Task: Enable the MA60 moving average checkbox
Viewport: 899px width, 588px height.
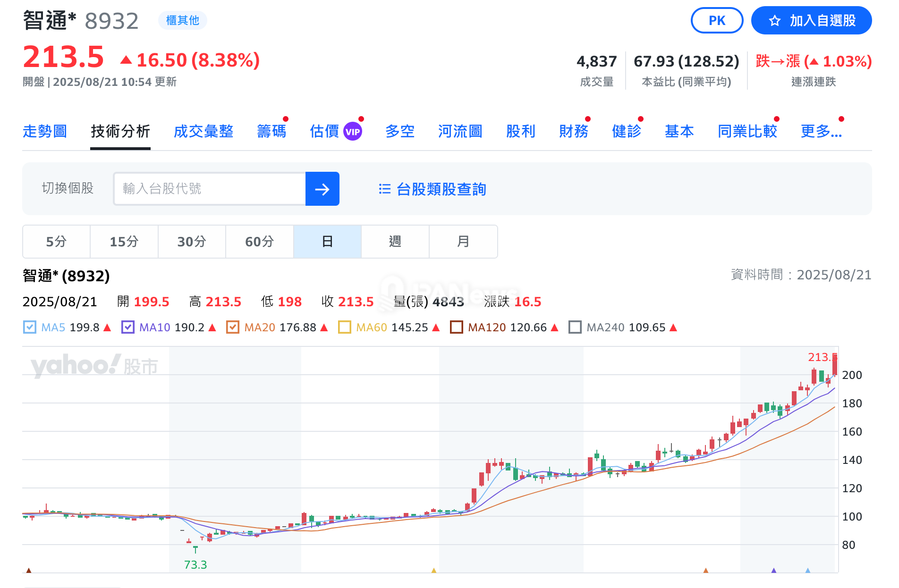Action: [x=345, y=327]
